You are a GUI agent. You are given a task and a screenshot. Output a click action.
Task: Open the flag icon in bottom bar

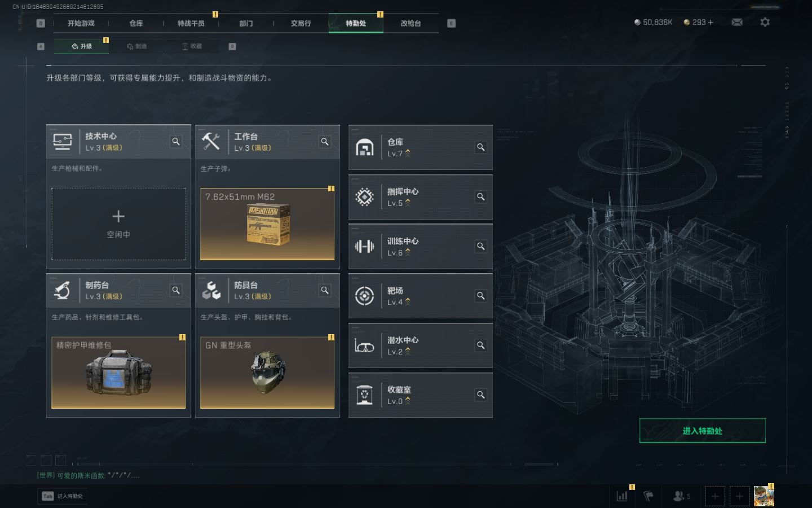click(x=649, y=496)
